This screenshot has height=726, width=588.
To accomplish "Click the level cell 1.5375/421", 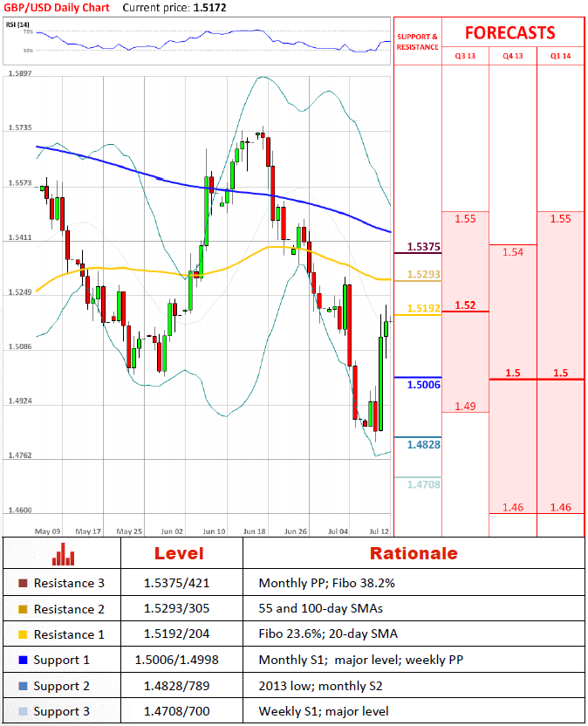I will (x=176, y=583).
